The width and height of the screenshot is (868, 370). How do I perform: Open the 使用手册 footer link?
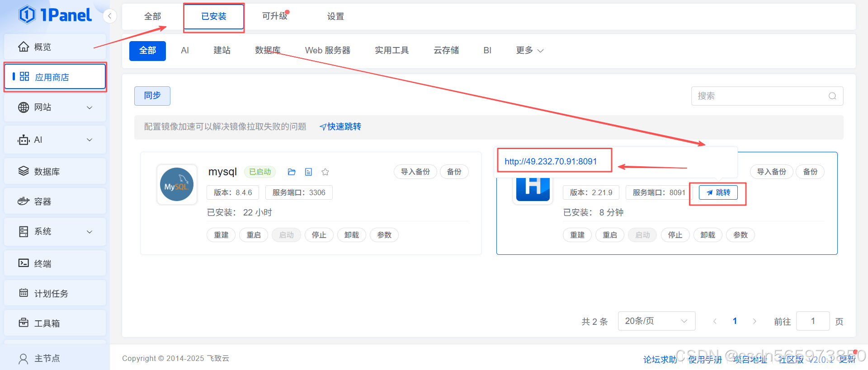point(705,360)
